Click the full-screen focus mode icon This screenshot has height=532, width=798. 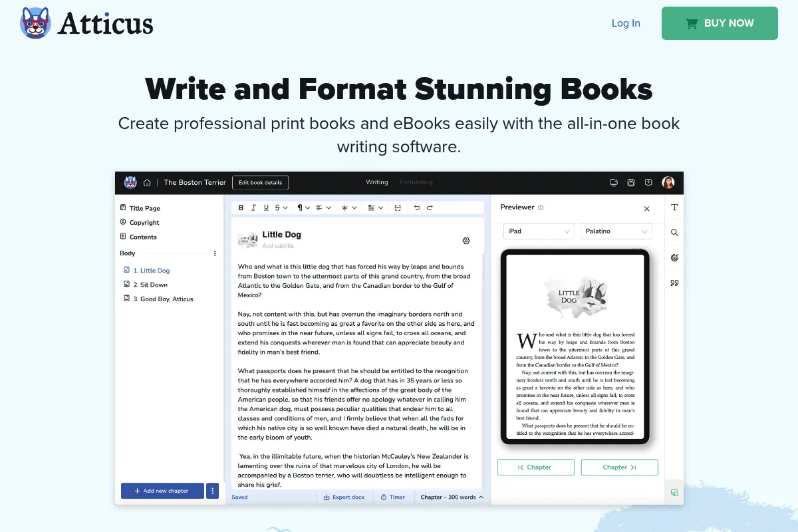(398, 207)
